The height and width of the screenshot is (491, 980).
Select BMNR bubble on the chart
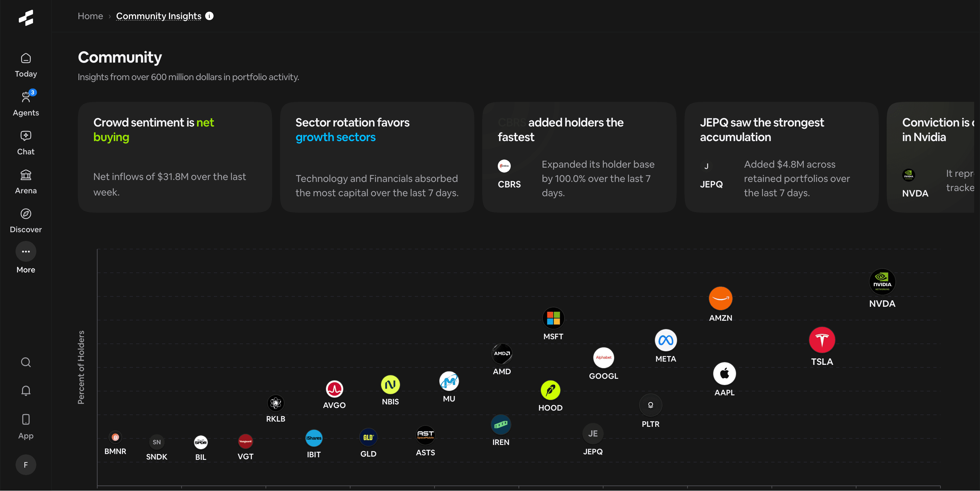tap(115, 437)
